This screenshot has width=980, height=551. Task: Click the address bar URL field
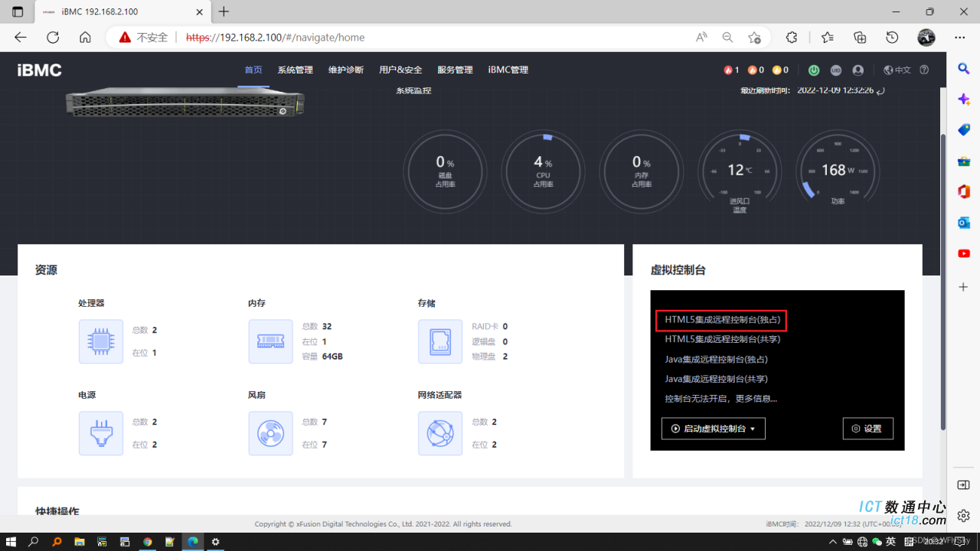click(436, 37)
